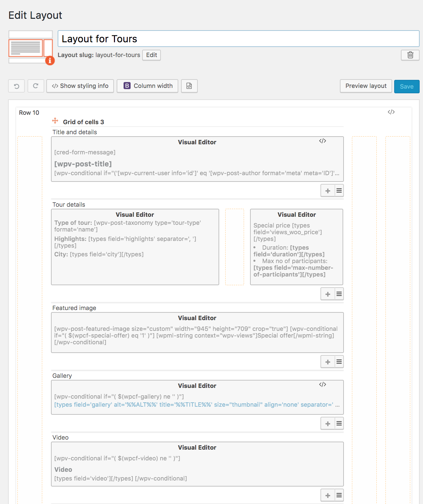423x504 pixels.
Task: Click layout type info badge icon
Action: click(50, 60)
